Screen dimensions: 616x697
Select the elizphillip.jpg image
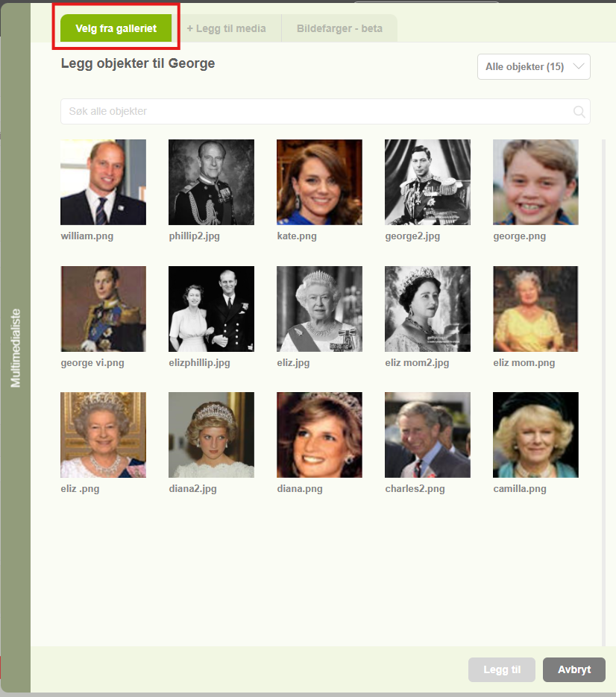click(x=211, y=309)
